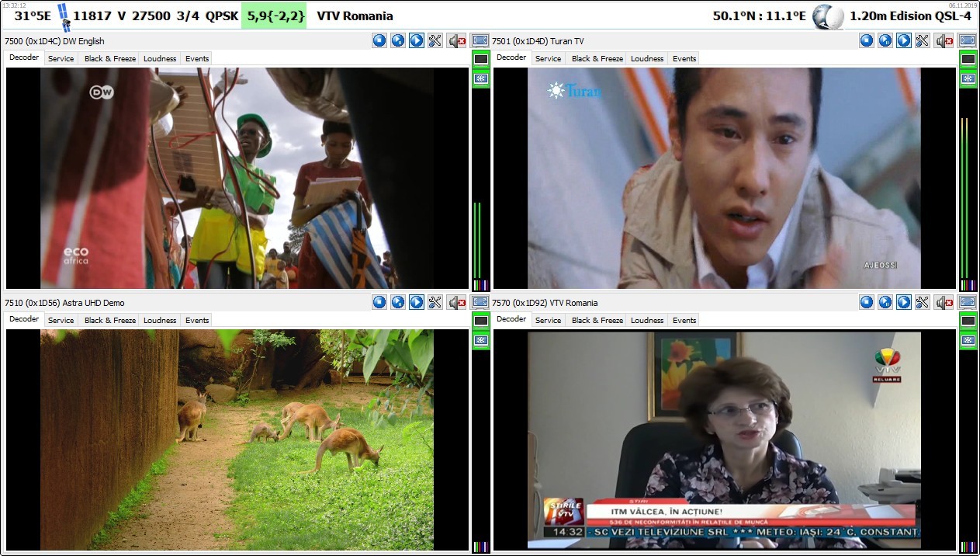Open wrench settings icon for DW English
Viewport: 980px width, 556px height.
pyautogui.click(x=435, y=40)
